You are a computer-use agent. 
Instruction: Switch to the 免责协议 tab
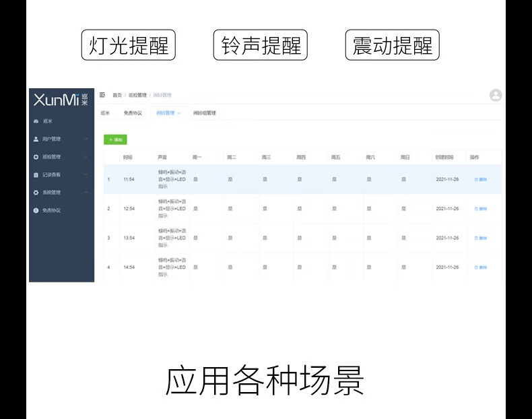(133, 113)
